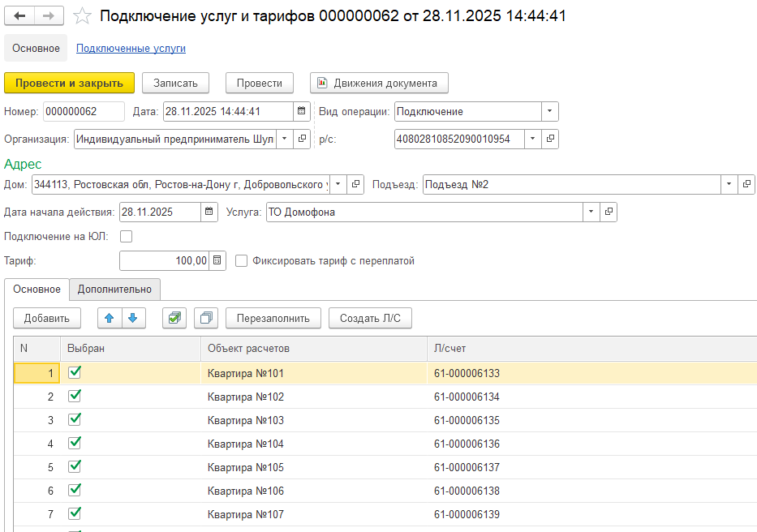Uncheck Выбран for Квартира №107
Viewport: 757px width, 532px height.
(75, 513)
